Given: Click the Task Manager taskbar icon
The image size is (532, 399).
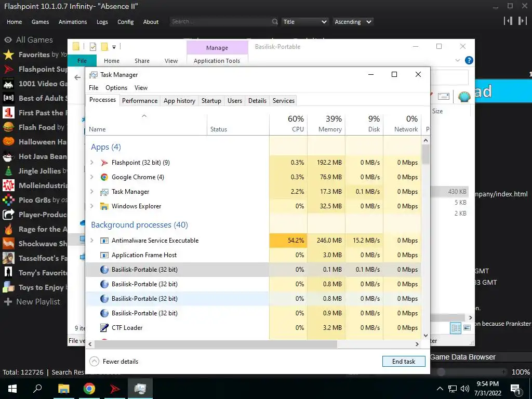Looking at the screenshot, I should click(140, 389).
